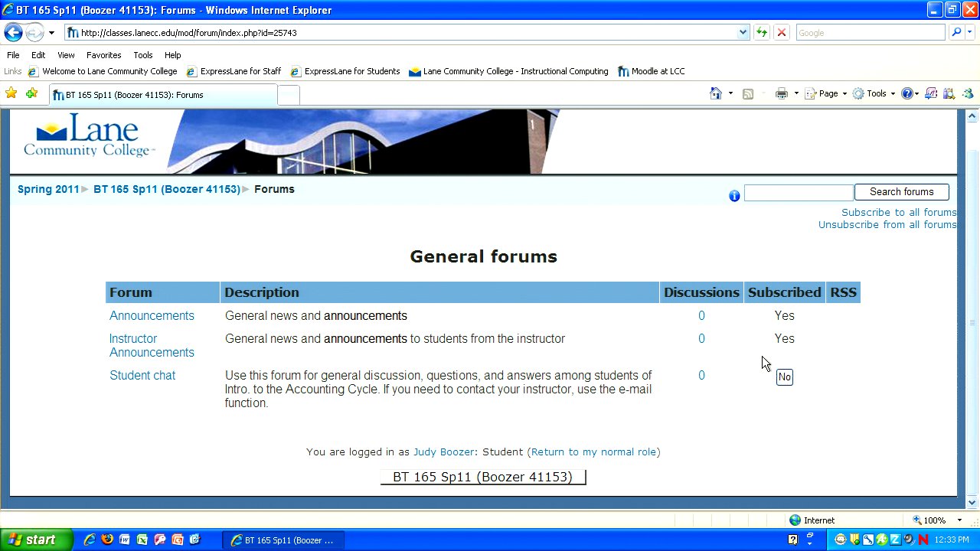The height and width of the screenshot is (551, 980).
Task: Expand the address bar URL dropdown
Action: [743, 33]
